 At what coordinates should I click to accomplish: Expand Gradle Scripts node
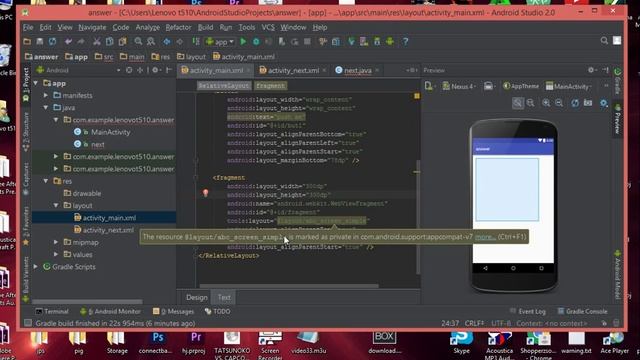point(36,267)
